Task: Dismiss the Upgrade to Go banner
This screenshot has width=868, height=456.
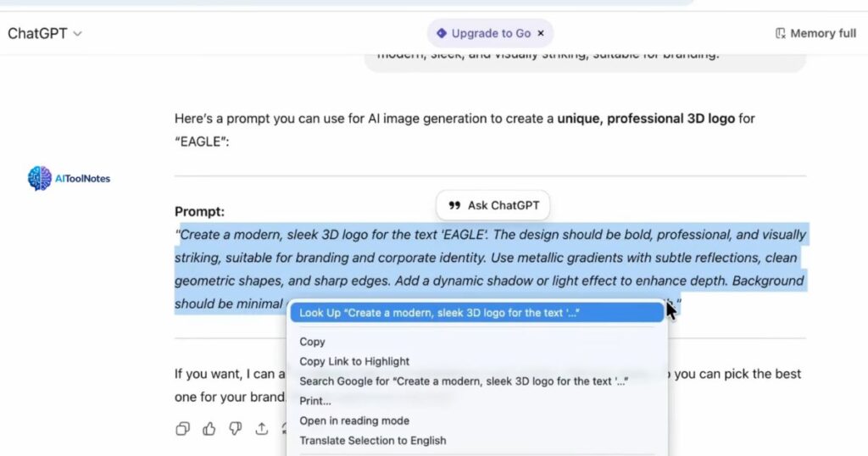Action: point(541,34)
